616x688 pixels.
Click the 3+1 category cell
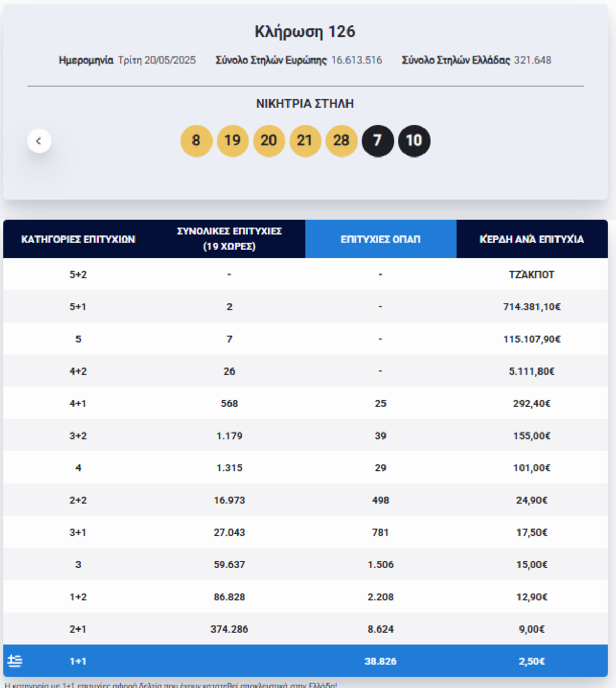(x=78, y=533)
